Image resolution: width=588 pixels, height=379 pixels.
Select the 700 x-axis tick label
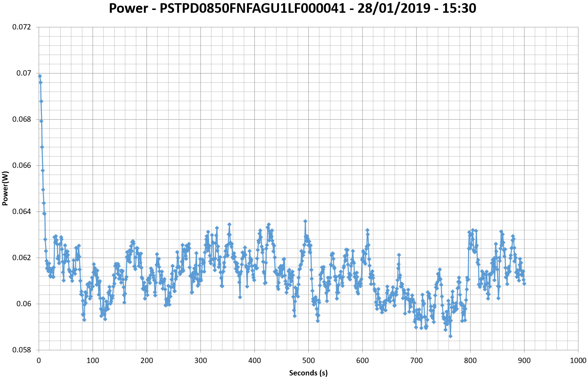click(416, 361)
